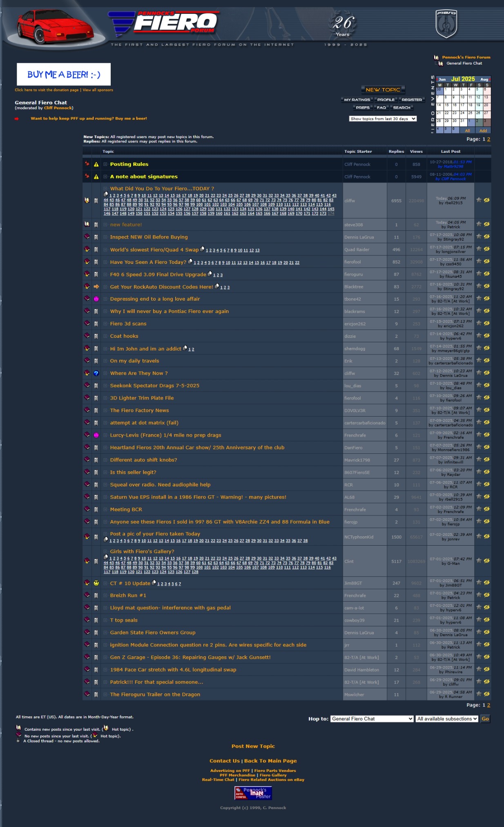Click the magenta smiley icon on 'Depressing end' topic
The image size is (504, 827).
pyautogui.click(x=96, y=299)
